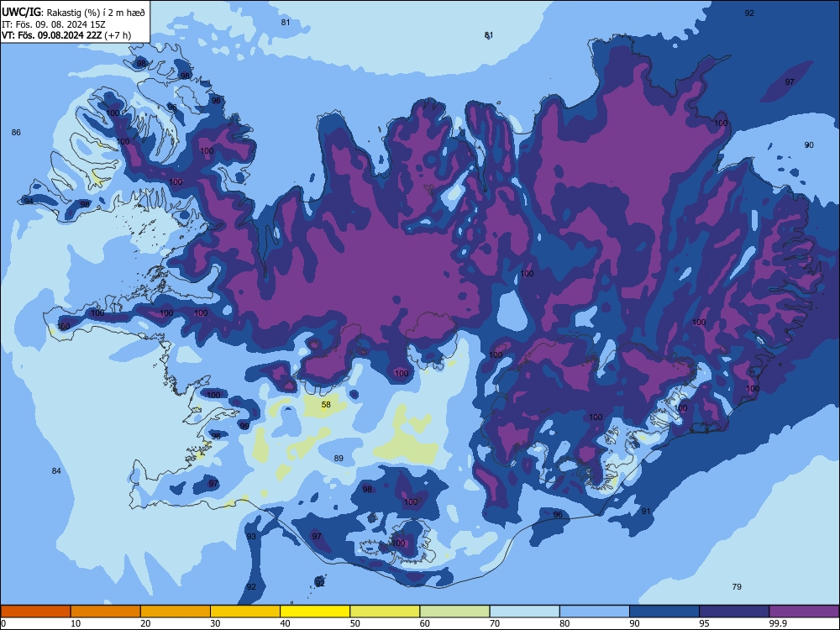Click the '86' value over the western sea
Screen dimensions: 840x630
16,133
